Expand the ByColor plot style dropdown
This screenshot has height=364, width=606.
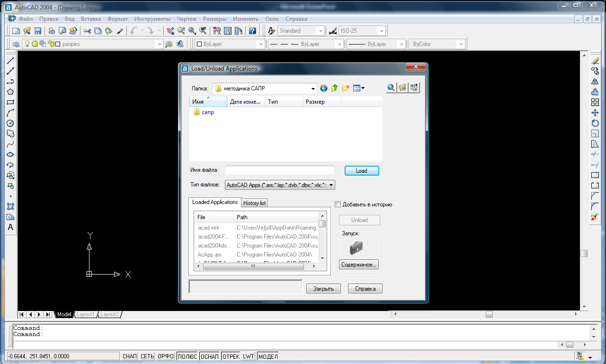tap(461, 44)
